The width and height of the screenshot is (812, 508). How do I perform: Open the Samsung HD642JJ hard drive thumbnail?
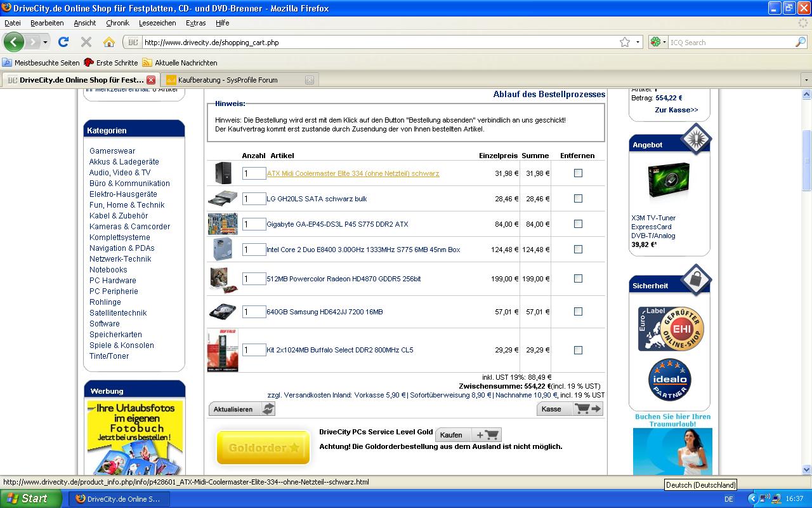[x=223, y=312]
